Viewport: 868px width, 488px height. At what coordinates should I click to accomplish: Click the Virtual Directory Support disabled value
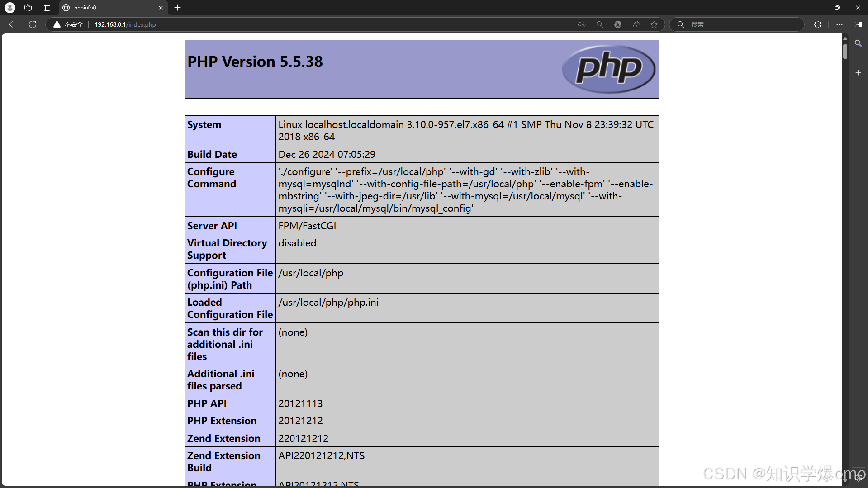tap(297, 243)
